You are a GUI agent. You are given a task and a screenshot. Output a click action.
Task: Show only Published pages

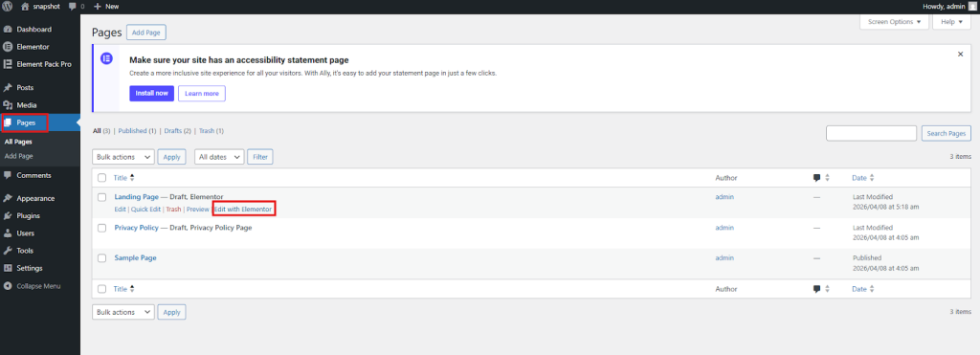pos(132,131)
